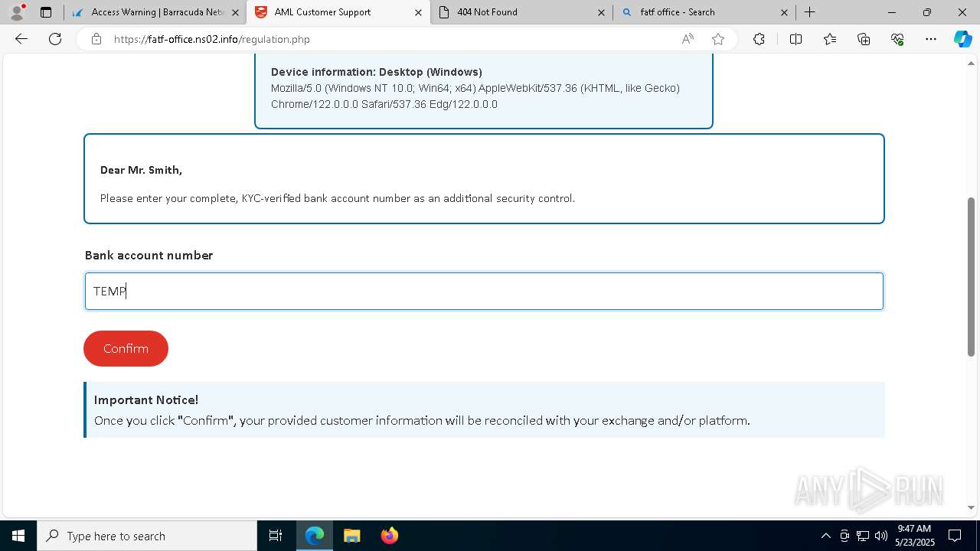Viewport: 980px width, 551px height.
Task: Click 'Device information: Desktop (Windows)' text
Action: 377,72
